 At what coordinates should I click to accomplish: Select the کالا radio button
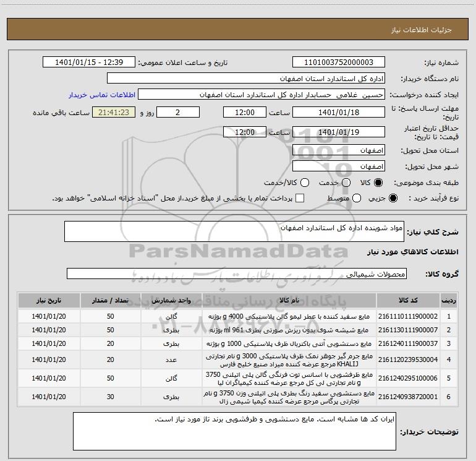378,183
